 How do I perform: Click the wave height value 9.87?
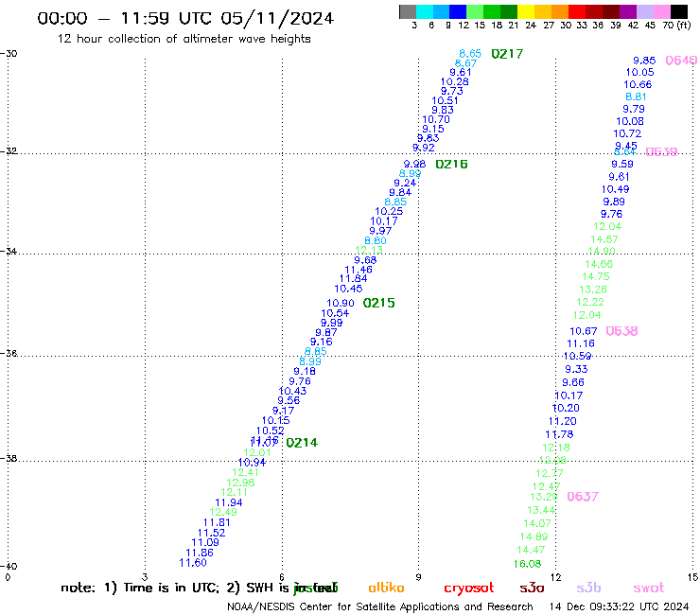point(326,332)
